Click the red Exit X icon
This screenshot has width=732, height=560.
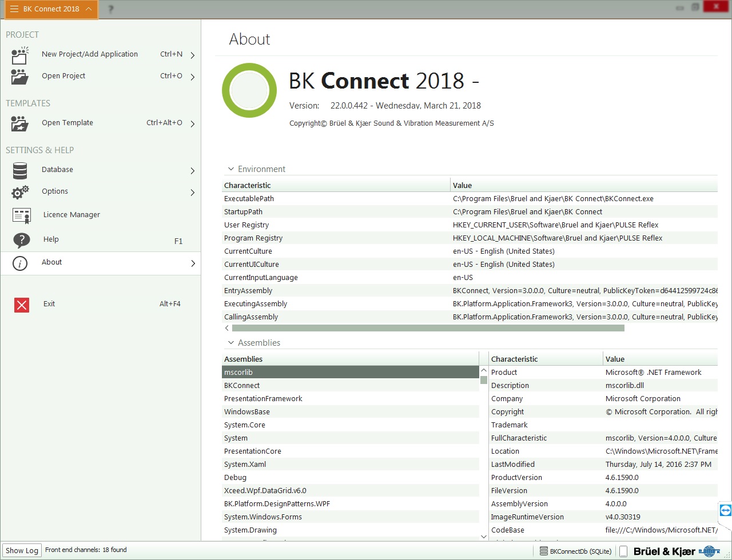[22, 305]
